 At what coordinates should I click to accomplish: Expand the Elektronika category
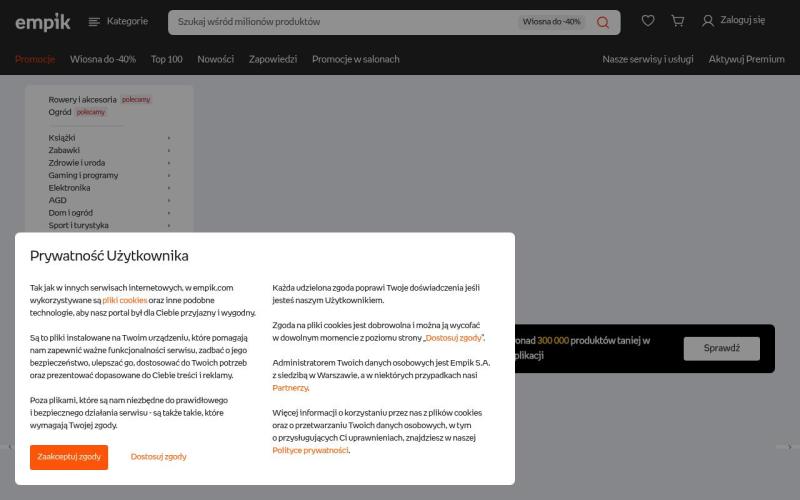[70, 188]
